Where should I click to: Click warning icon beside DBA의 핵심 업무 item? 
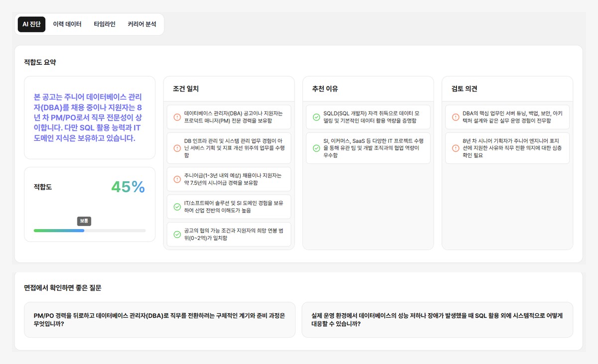[455, 117]
